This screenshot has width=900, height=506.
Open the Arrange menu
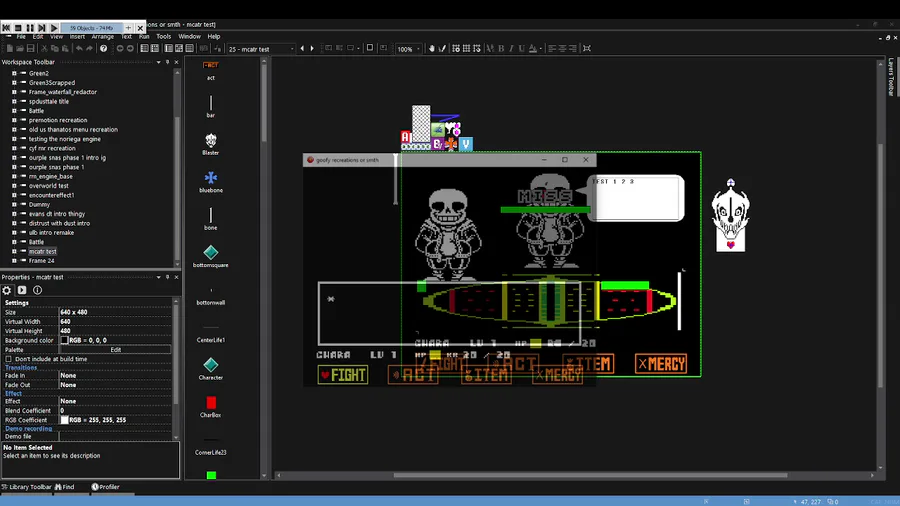(103, 36)
